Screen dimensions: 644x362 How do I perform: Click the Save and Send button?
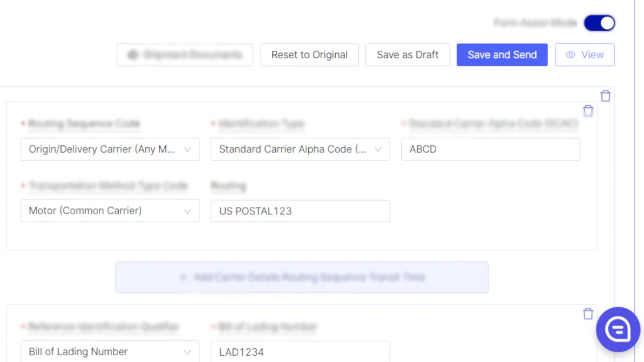[x=502, y=55]
